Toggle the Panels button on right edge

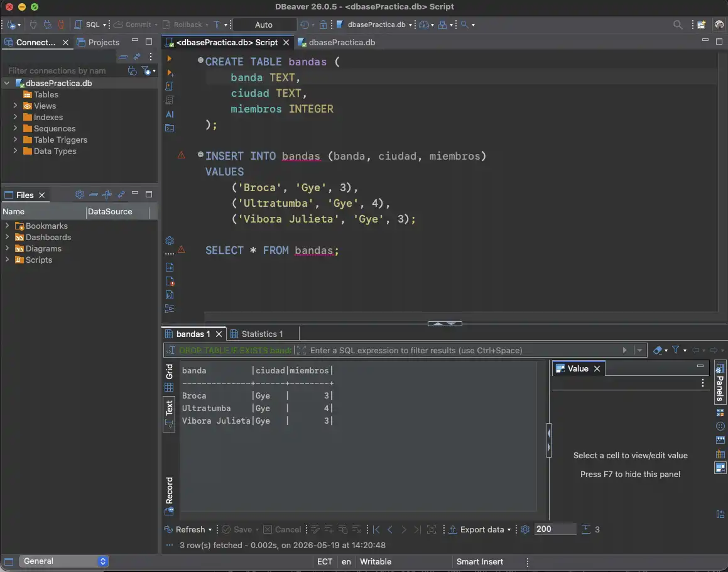pos(720,383)
